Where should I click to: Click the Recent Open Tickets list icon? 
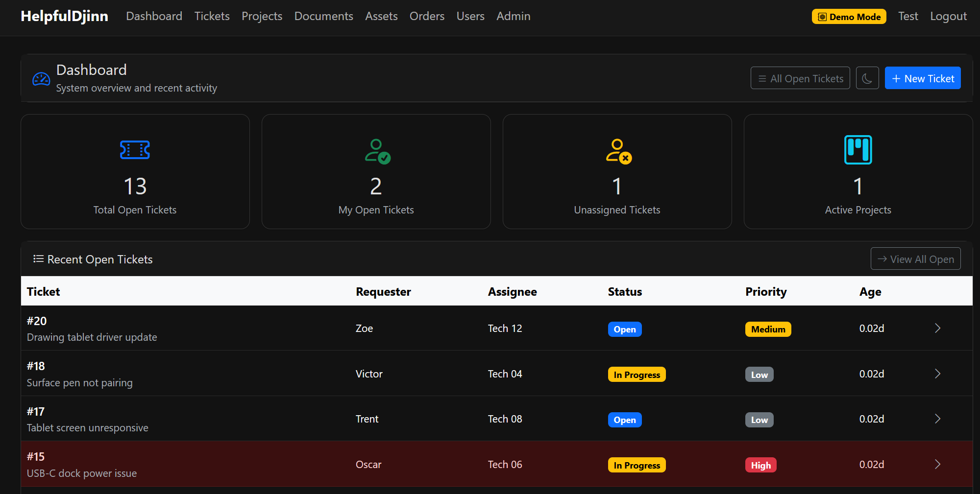point(38,259)
